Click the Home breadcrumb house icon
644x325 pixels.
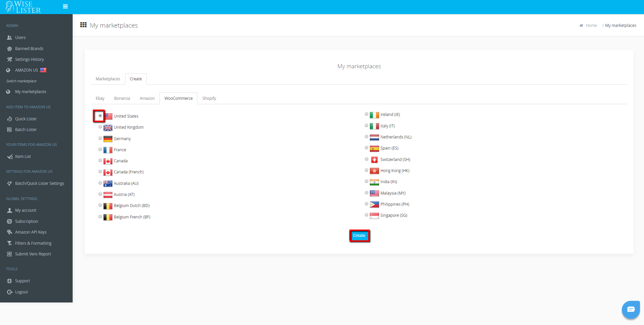(x=581, y=26)
